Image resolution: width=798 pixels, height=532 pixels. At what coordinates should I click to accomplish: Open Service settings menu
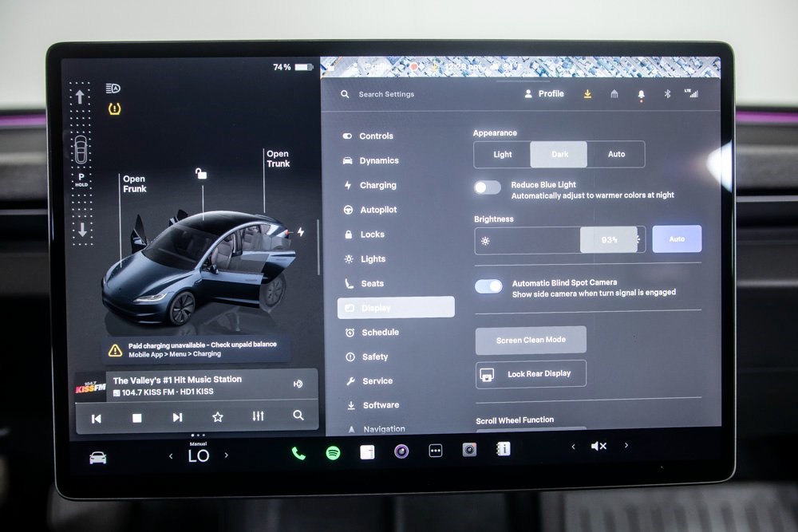pos(369,381)
